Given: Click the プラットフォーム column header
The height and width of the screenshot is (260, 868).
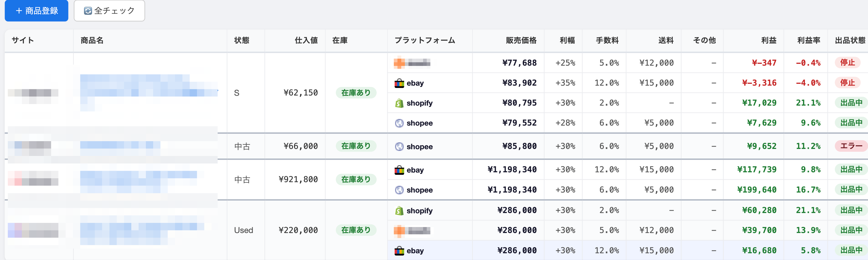Looking at the screenshot, I should tap(425, 40).
